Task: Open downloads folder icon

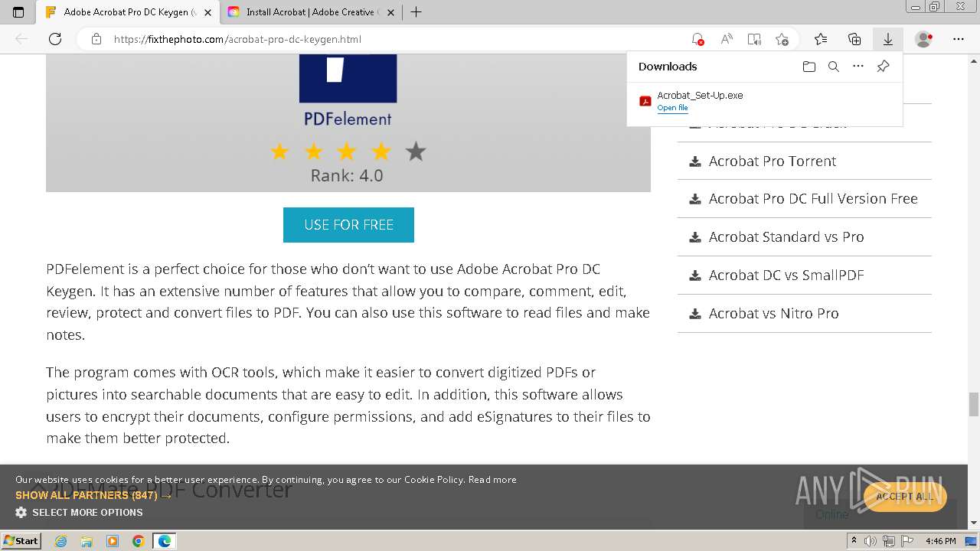Action: [809, 67]
